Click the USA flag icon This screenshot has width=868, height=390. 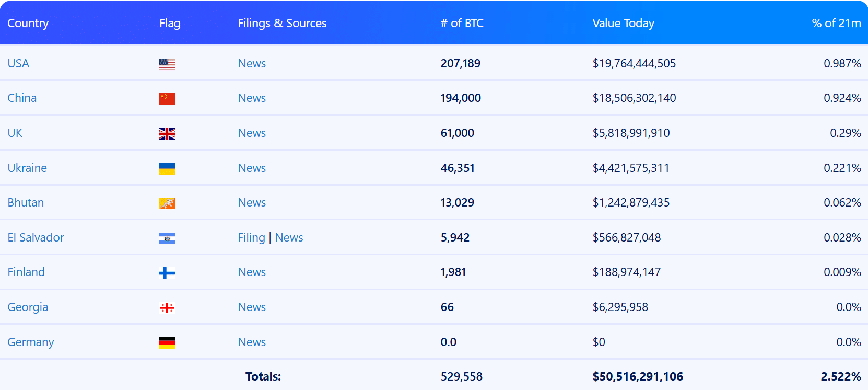[167, 64]
